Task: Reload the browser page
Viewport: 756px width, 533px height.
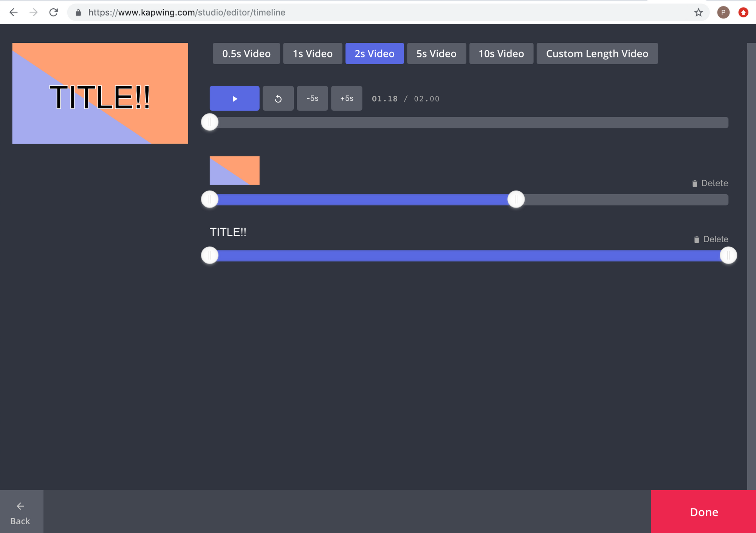Action: pyautogui.click(x=54, y=12)
